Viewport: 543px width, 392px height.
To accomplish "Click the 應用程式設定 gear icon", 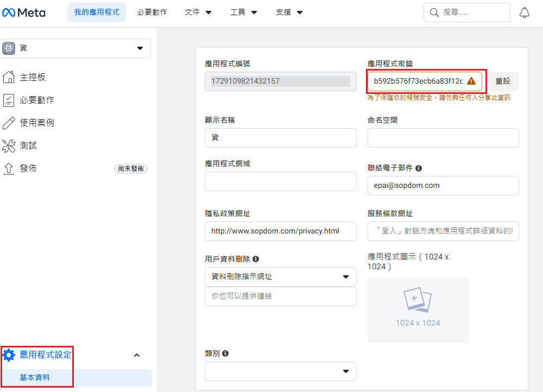I will 9,355.
